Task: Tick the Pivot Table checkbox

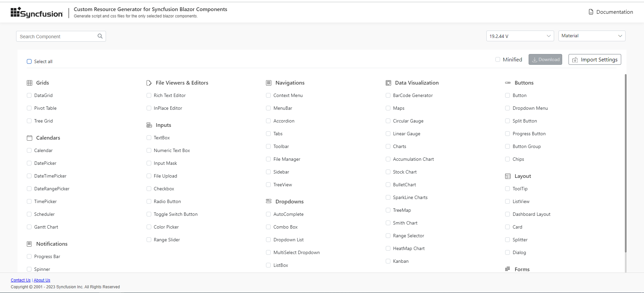Action: [29, 108]
